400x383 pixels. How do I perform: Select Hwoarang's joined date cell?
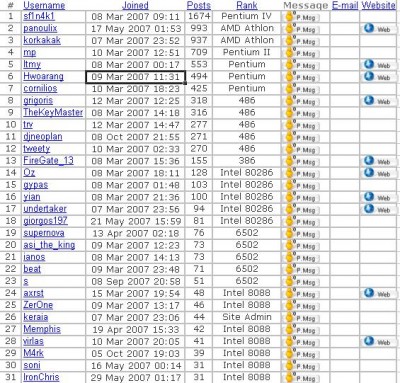136,77
